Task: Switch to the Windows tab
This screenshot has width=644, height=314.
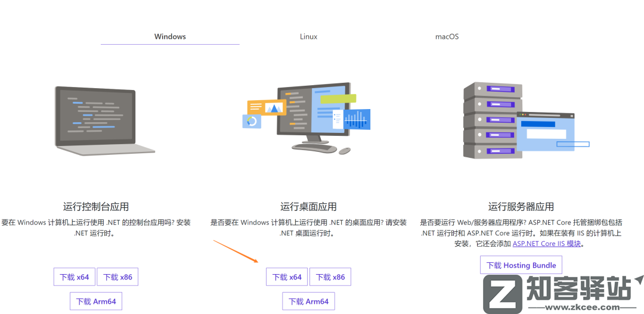Action: tap(170, 36)
